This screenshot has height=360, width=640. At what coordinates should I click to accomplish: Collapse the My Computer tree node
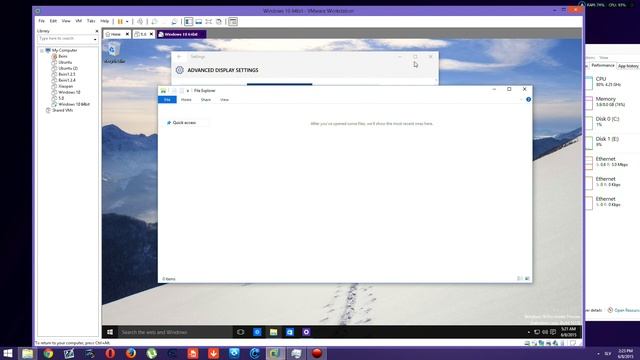pyautogui.click(x=42, y=51)
